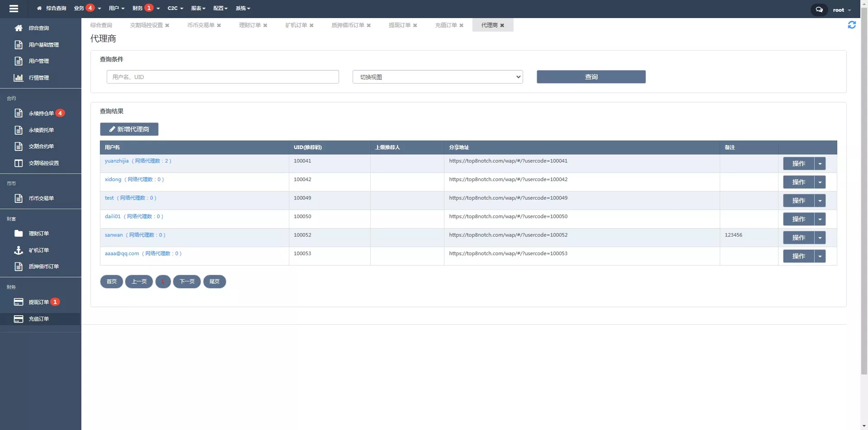Viewport: 868px width, 430px height.
Task: Open the 报表 menu in top bar
Action: pos(198,8)
